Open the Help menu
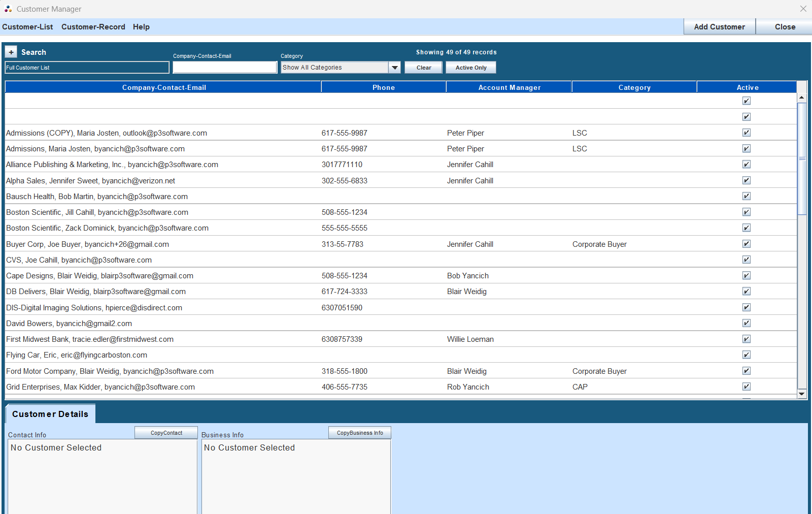The image size is (812, 514). coord(141,27)
